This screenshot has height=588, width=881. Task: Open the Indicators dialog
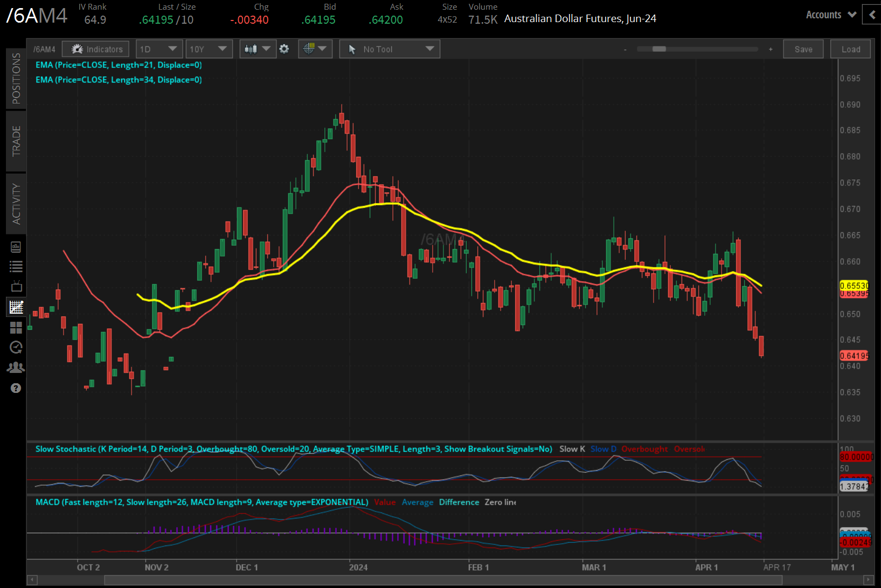(x=95, y=49)
